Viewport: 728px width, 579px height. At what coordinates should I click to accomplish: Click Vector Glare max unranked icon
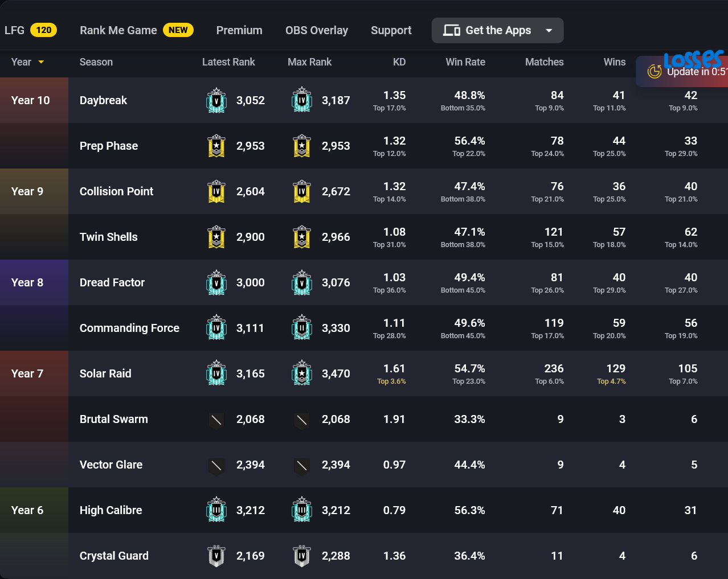pos(302,466)
